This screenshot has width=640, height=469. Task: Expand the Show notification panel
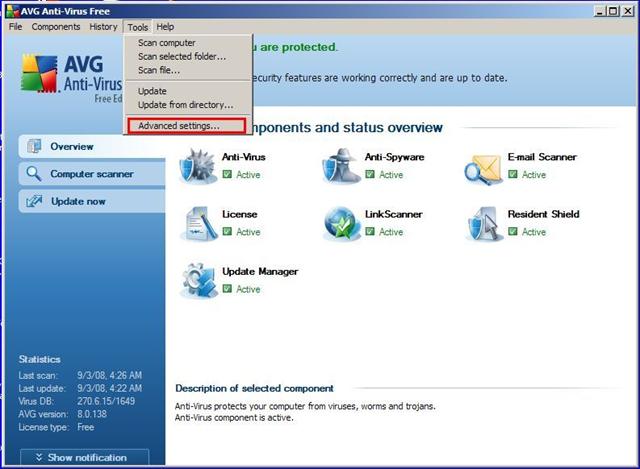pyautogui.click(x=84, y=457)
